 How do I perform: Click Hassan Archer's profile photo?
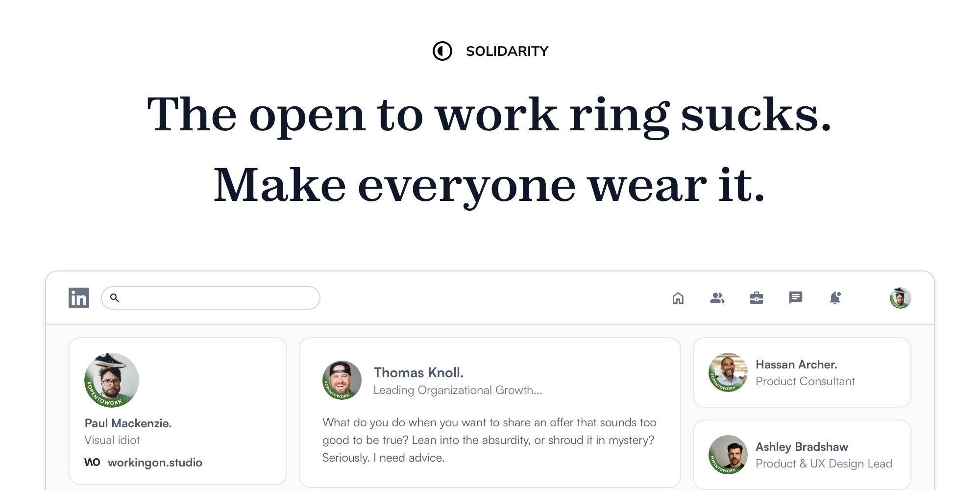point(728,372)
